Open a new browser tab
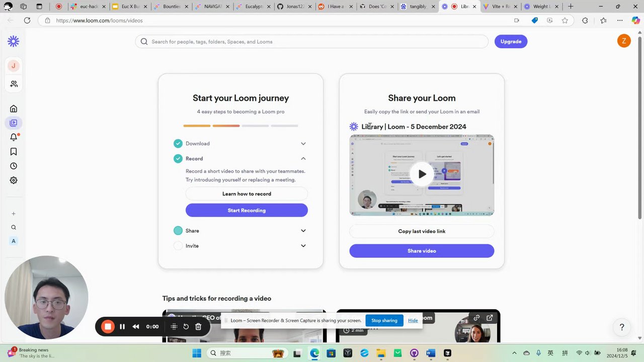This screenshot has width=644, height=362. click(571, 7)
